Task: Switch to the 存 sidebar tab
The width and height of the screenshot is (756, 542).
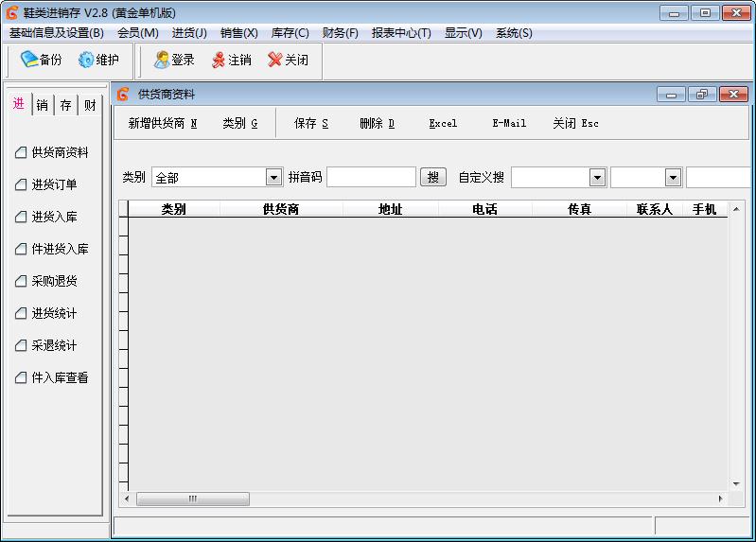Action: 66,105
